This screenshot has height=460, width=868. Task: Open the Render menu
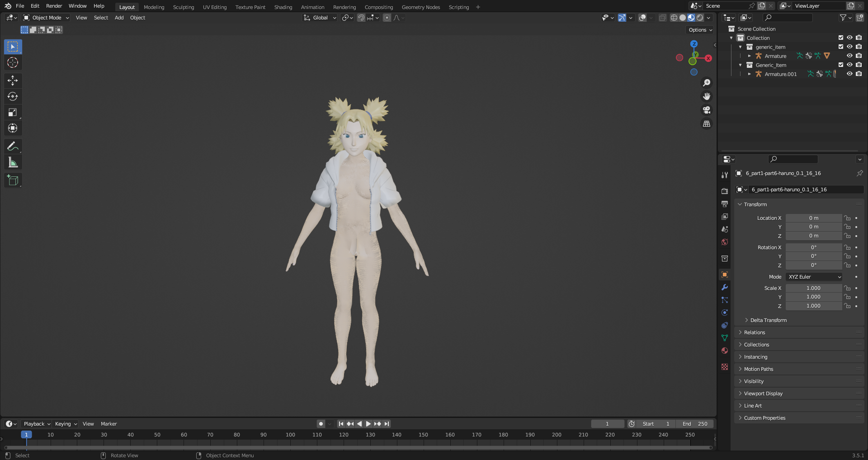[54, 6]
